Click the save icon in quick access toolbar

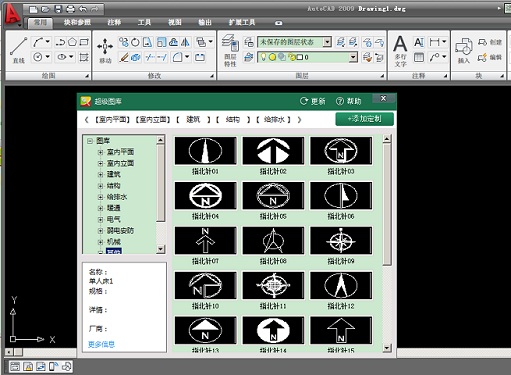pos(58,9)
